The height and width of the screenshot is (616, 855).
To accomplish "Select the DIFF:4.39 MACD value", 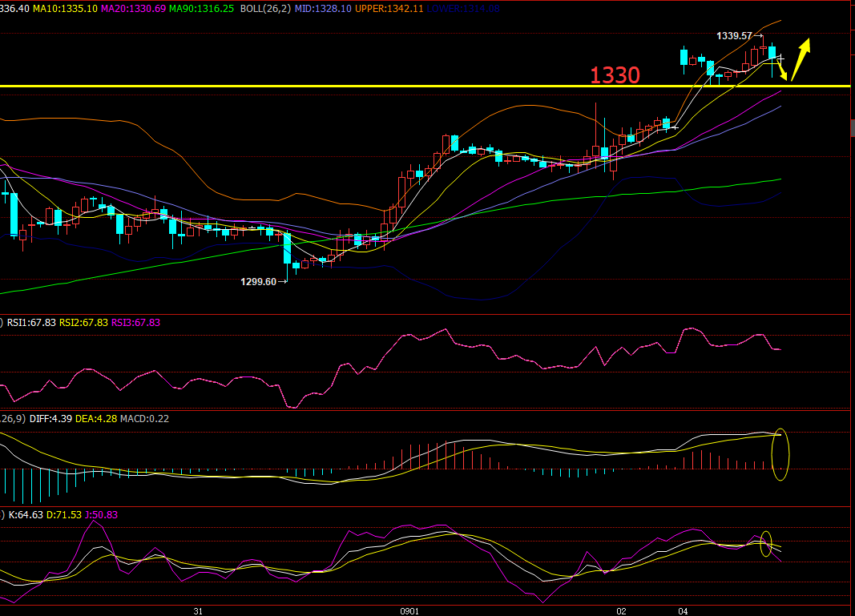I will tap(50, 419).
